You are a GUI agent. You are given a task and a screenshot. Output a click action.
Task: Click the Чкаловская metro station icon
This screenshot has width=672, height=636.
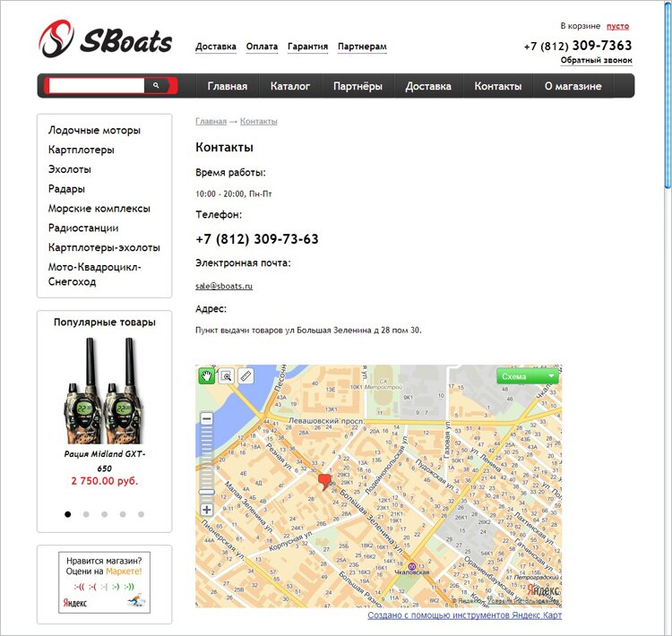[412, 566]
